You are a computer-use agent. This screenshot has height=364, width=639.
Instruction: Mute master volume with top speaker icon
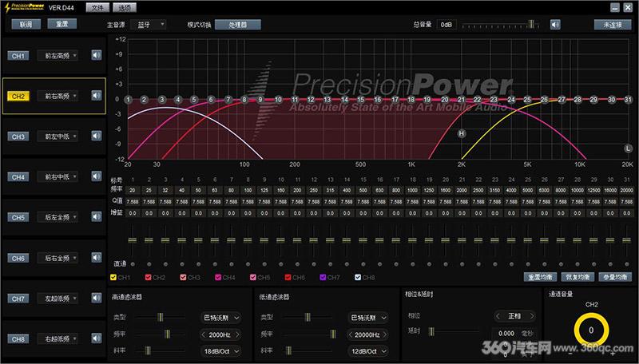(x=555, y=25)
